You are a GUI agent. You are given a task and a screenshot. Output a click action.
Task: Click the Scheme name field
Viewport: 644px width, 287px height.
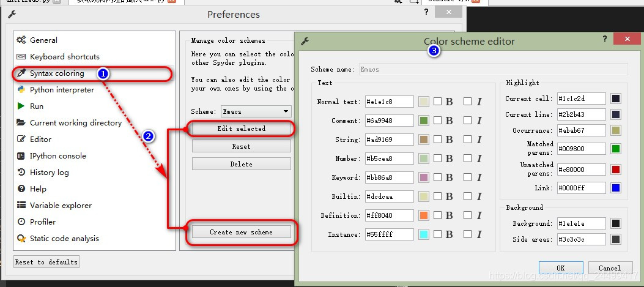(494, 69)
